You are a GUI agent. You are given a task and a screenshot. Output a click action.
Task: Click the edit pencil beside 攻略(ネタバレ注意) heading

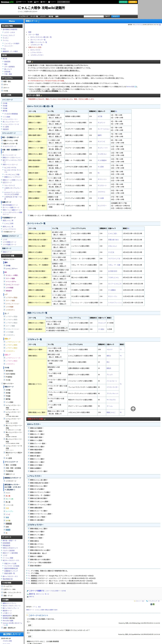coord(45,419)
